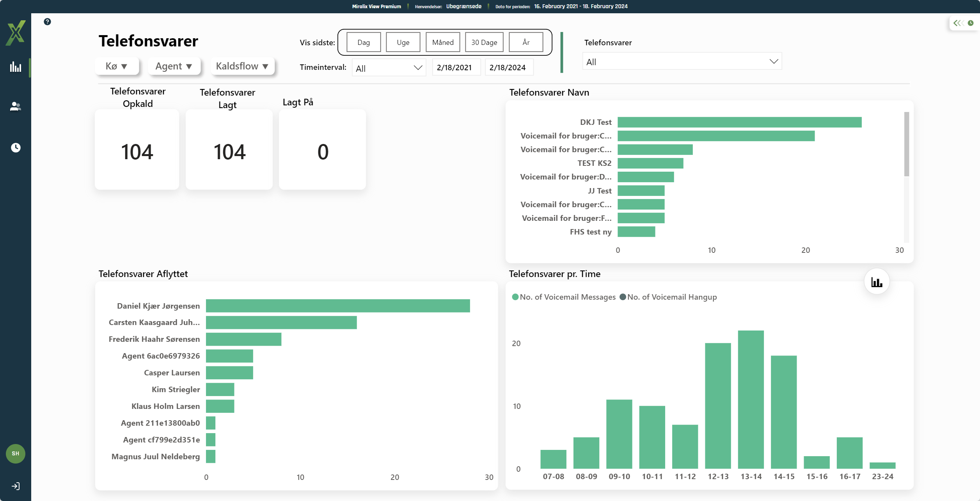Select the Dag period option

pyautogui.click(x=363, y=42)
